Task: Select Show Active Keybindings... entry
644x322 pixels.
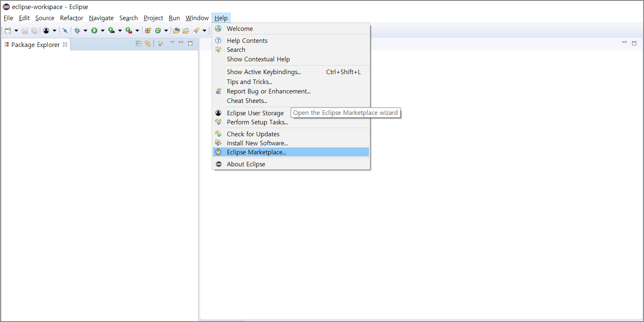Action: coord(291,72)
